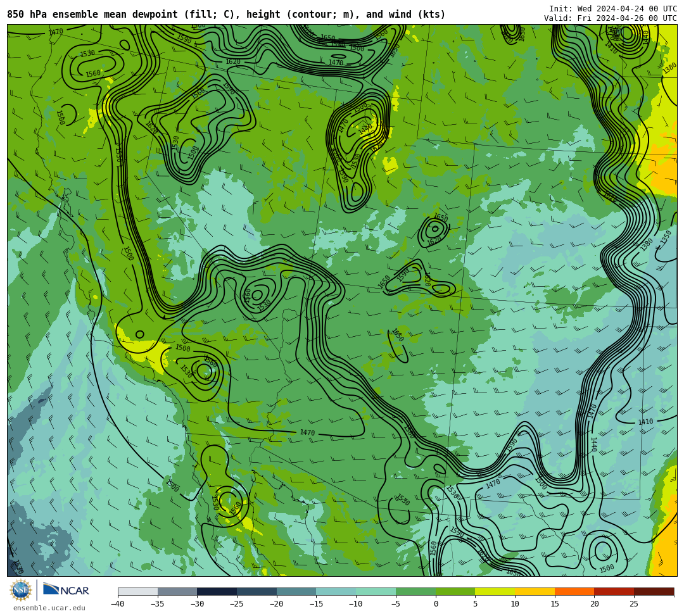Image resolution: width=684 pixels, height=616 pixels.
Task: Pick the orange 15 to 20 colorbar segment
Action: point(574,591)
